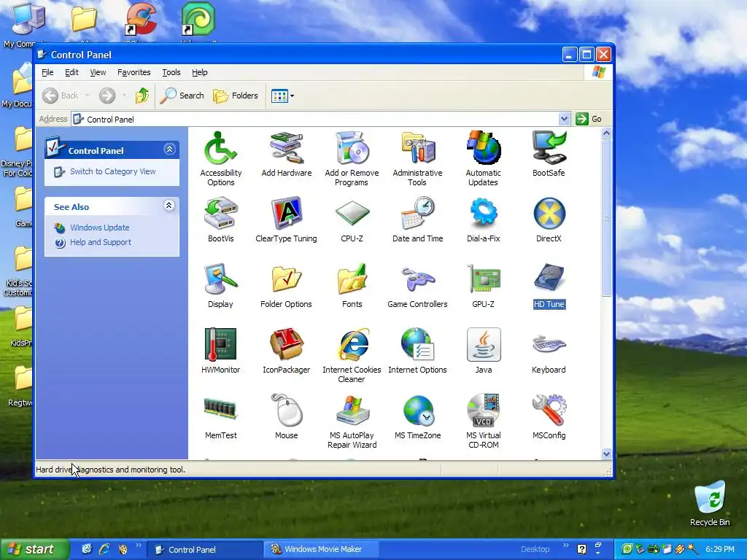The width and height of the screenshot is (747, 560).
Task: Expand the Back history dropdown arrow
Action: [88, 96]
